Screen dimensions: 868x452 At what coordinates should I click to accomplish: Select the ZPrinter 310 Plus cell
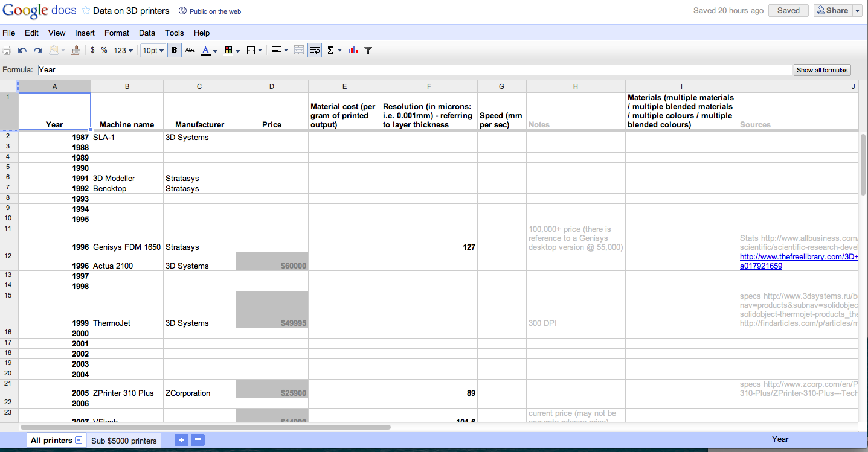[x=127, y=388]
